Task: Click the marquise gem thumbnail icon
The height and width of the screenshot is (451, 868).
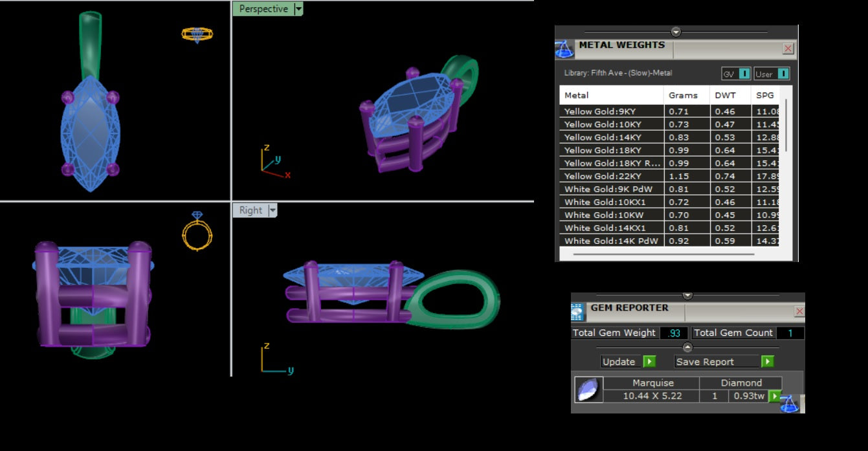Action: point(588,390)
